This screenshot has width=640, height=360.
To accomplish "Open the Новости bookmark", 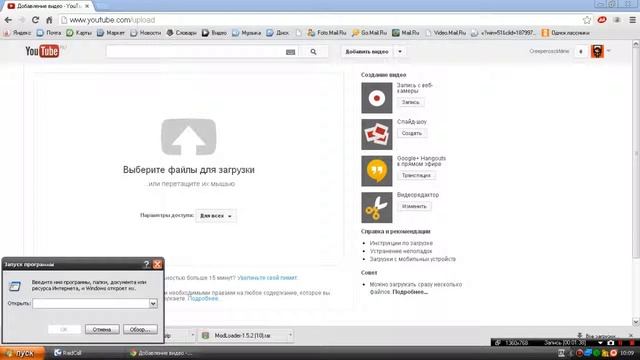I will coord(146,33).
